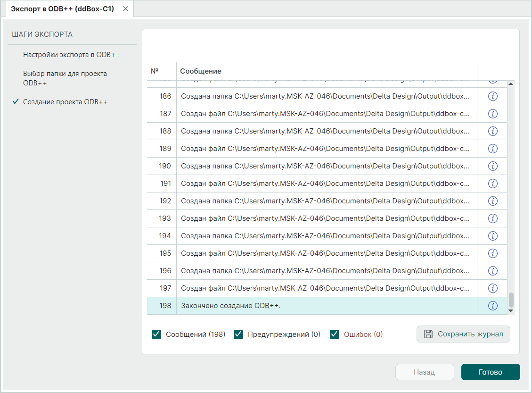Open info icon for message 186
The image size is (532, 393).
pyautogui.click(x=492, y=96)
